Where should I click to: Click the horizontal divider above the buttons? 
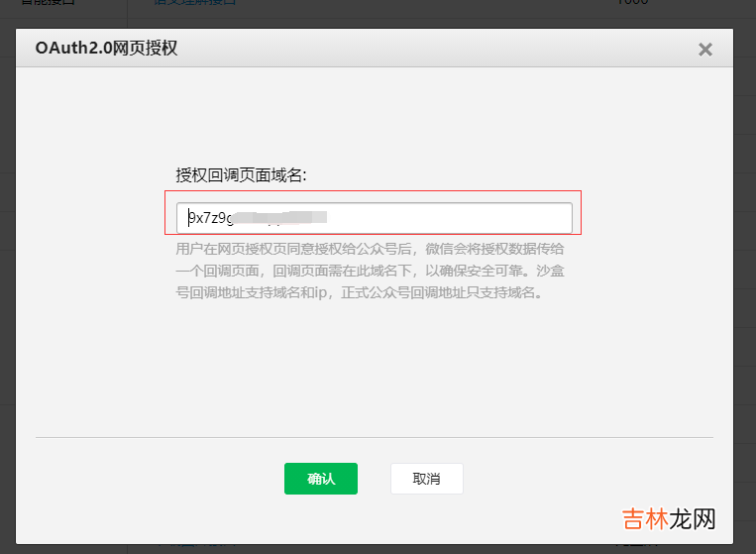click(374, 437)
